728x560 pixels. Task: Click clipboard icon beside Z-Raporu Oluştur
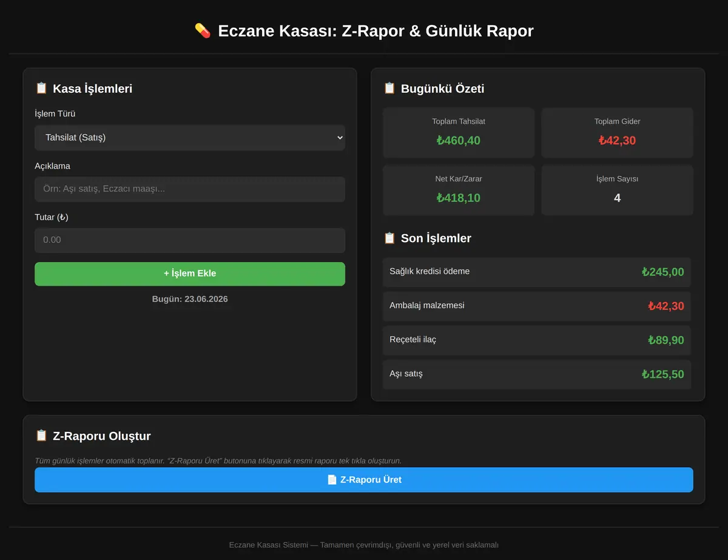(41, 435)
